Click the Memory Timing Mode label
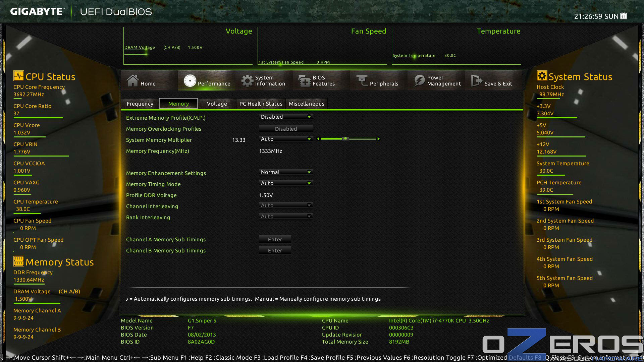The height and width of the screenshot is (362, 644). [x=153, y=184]
